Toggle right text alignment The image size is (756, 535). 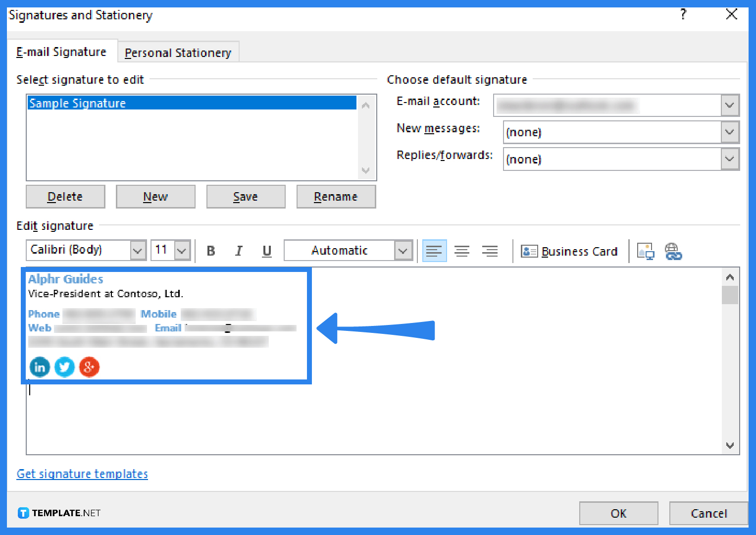pos(490,251)
